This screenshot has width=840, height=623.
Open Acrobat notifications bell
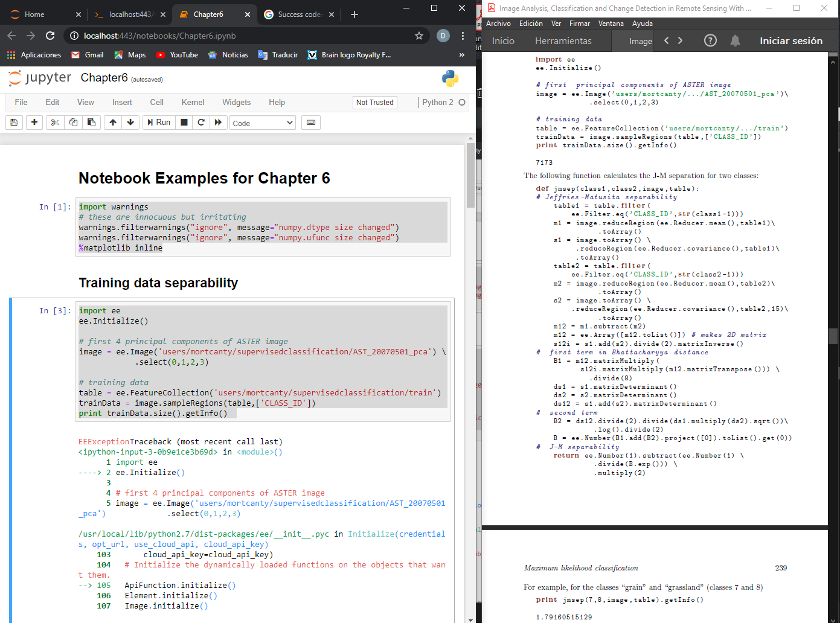click(x=734, y=40)
